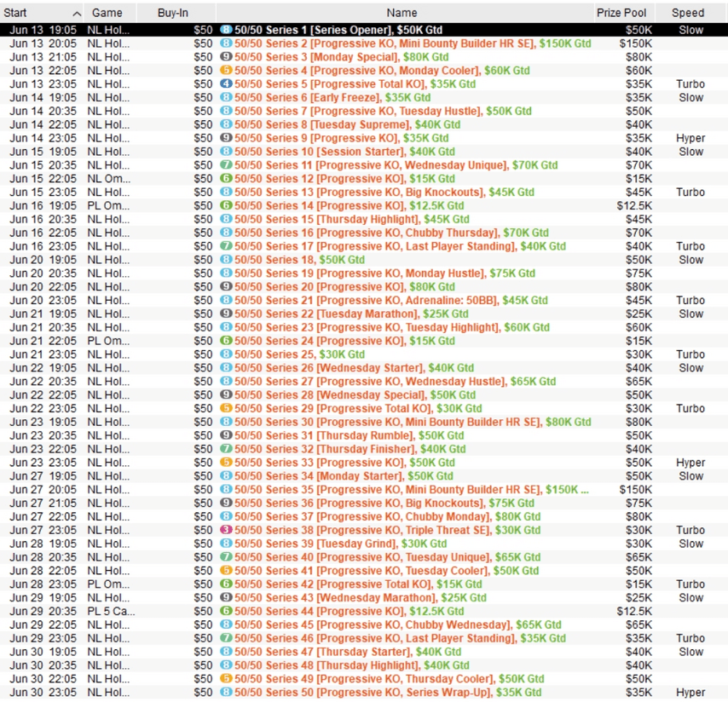Screen dimensions: 728x702
Task: Select 50/50 Series 45 Chubby Wednesday tournament
Action: pyautogui.click(x=364, y=624)
